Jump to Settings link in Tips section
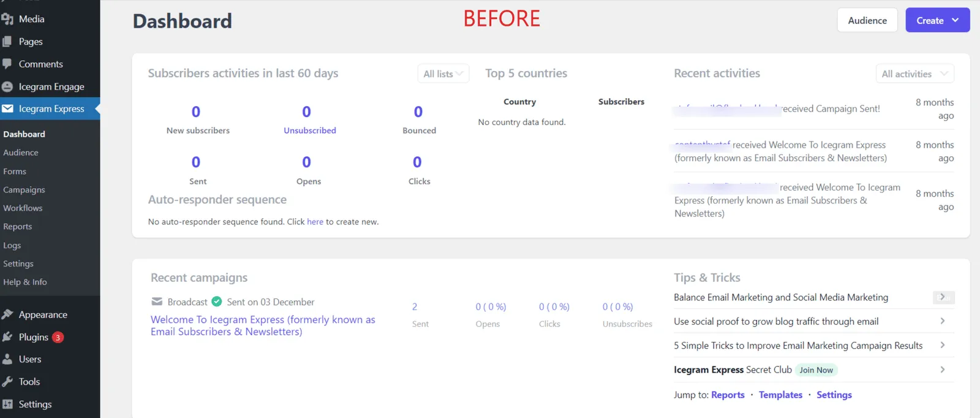Image resolution: width=980 pixels, height=418 pixels. (x=834, y=395)
